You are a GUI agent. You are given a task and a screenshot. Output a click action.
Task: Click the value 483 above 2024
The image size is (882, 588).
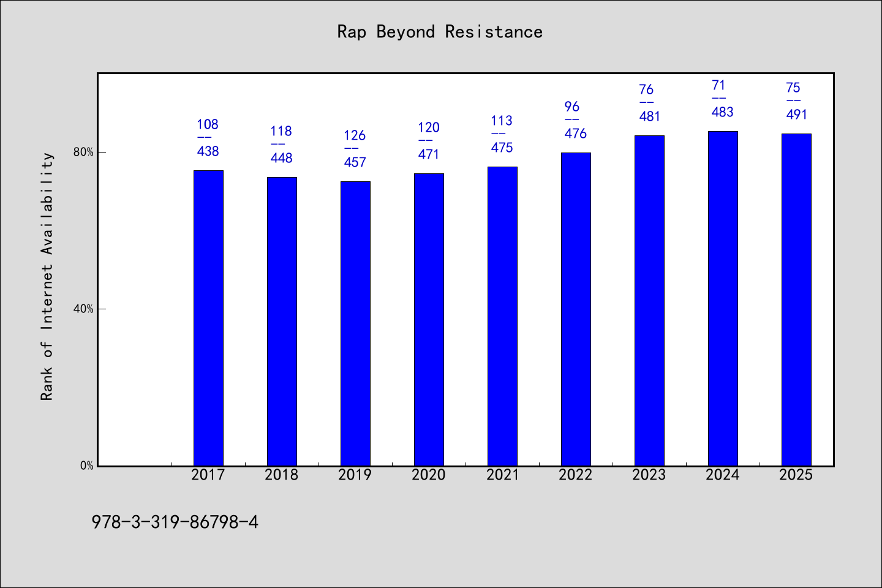point(723,112)
